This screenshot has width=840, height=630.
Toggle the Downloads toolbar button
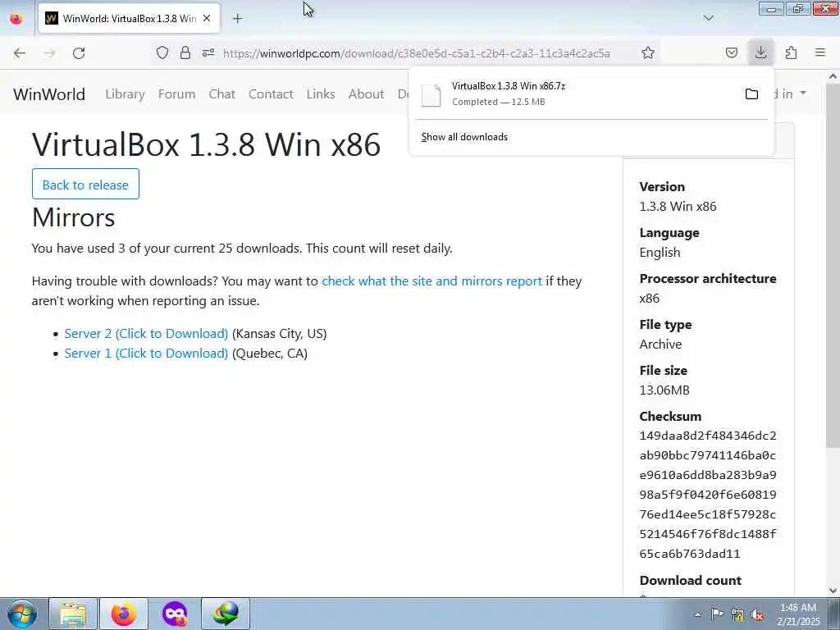click(x=760, y=52)
